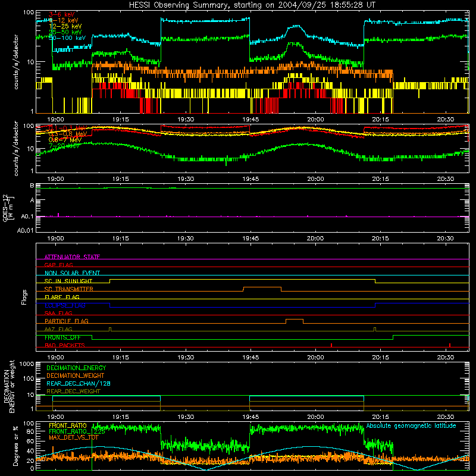Click the vertical Flags axis title
Image resolution: width=476 pixels, height=476 pixels.
pos(24,297)
